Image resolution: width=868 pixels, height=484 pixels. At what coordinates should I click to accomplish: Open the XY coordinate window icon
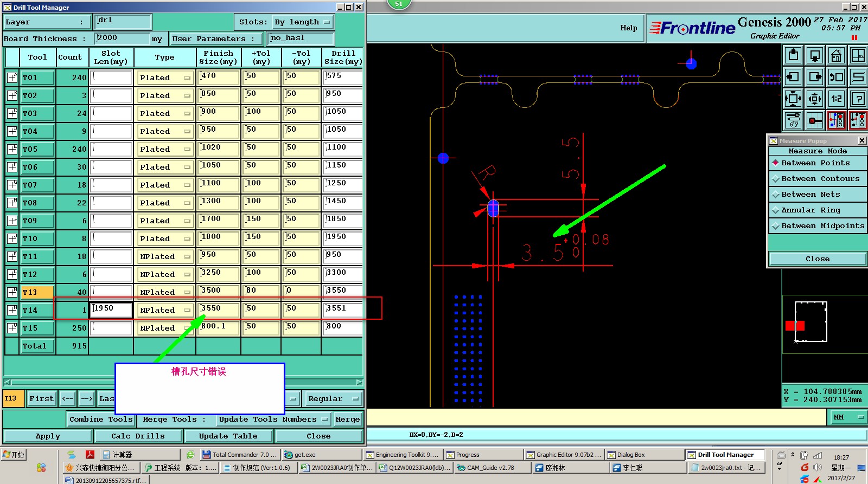coord(858,55)
